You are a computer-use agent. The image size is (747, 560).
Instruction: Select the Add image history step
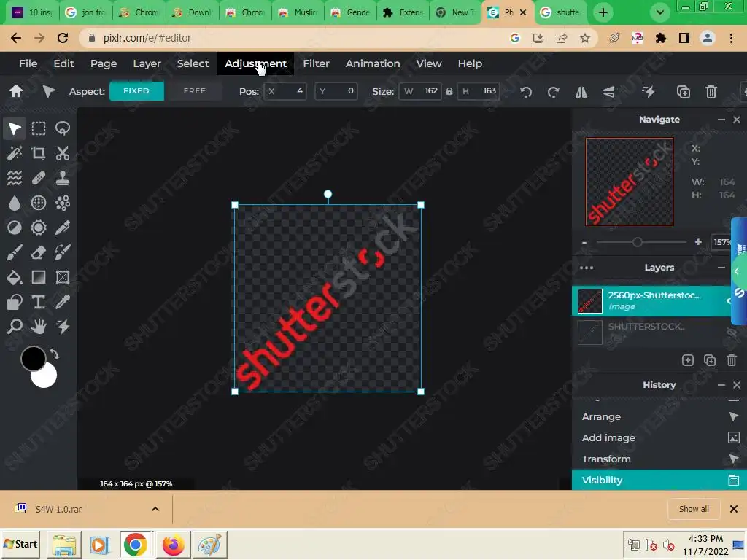pos(659,437)
